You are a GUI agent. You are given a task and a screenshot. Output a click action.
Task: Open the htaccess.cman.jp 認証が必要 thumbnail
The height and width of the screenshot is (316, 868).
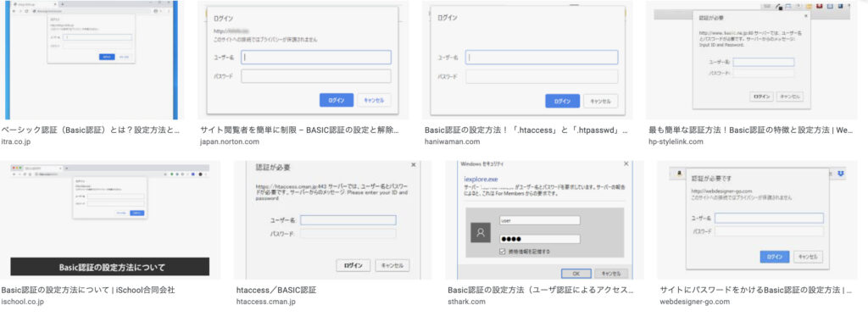point(333,219)
